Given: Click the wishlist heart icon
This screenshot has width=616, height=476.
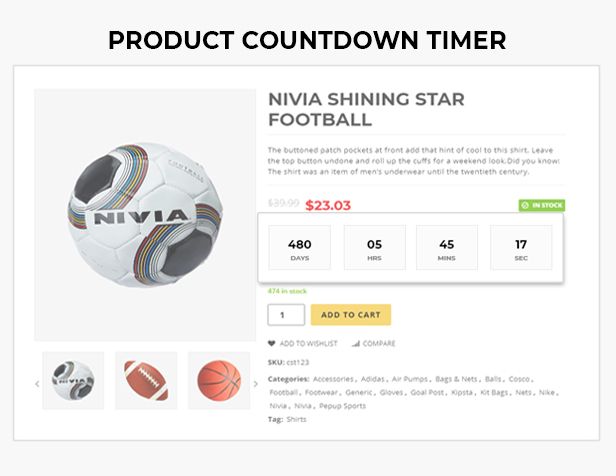Looking at the screenshot, I should point(271,343).
